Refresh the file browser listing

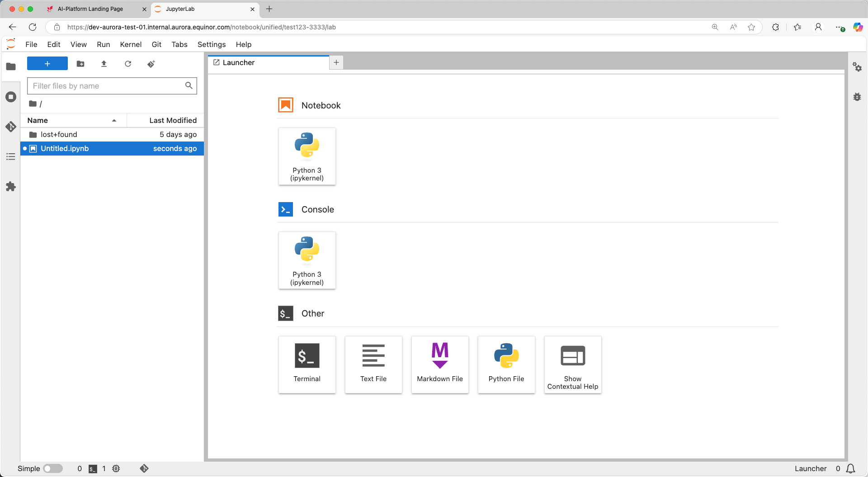128,64
